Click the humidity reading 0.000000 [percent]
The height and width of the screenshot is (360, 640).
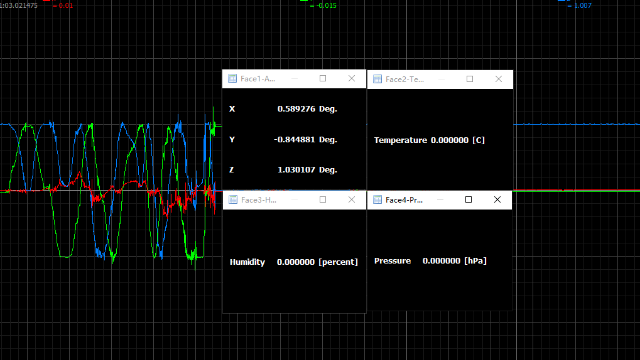318,262
